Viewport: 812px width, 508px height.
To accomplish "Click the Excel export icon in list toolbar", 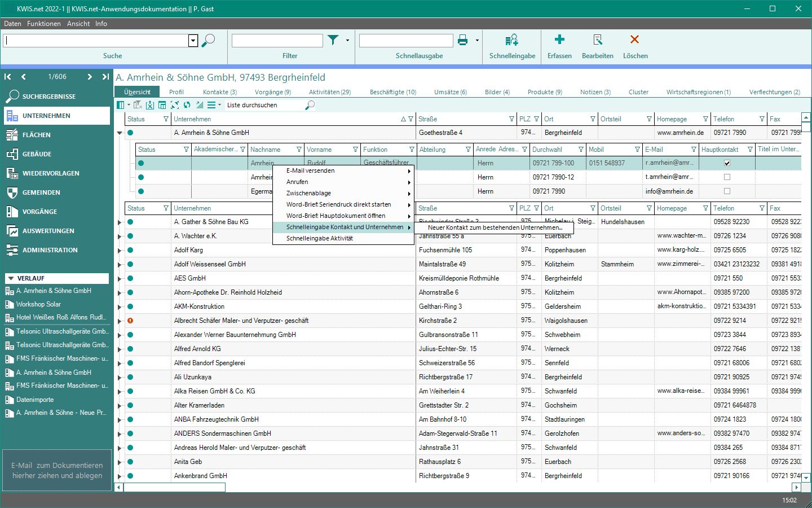I will pyautogui.click(x=150, y=105).
